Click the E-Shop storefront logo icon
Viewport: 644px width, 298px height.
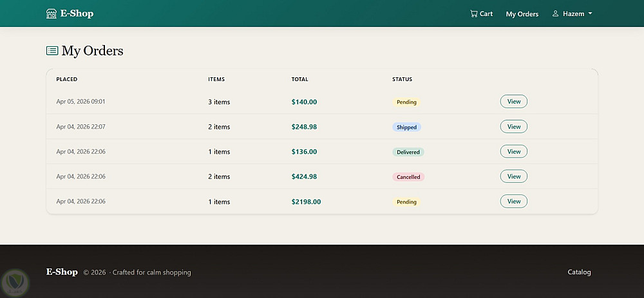click(x=52, y=14)
